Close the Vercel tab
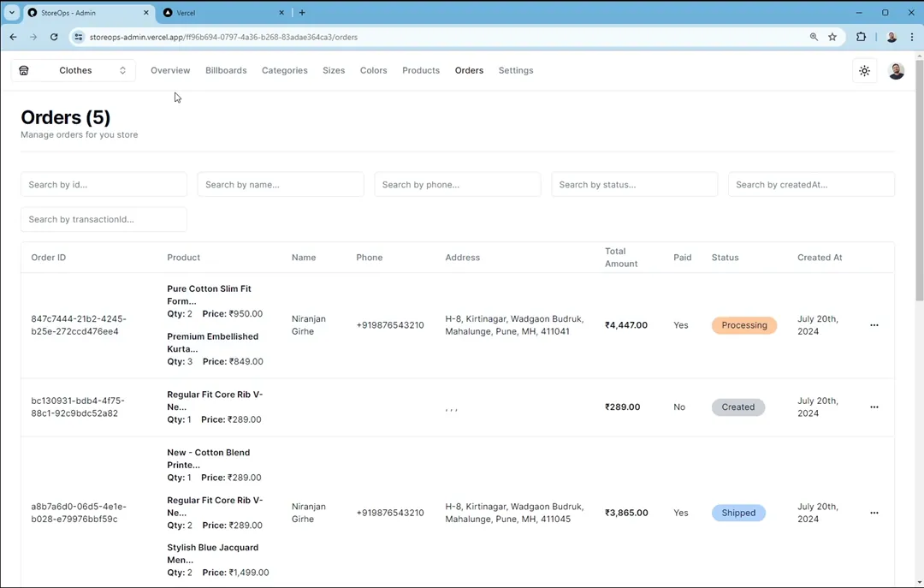The image size is (924, 588). pos(281,12)
